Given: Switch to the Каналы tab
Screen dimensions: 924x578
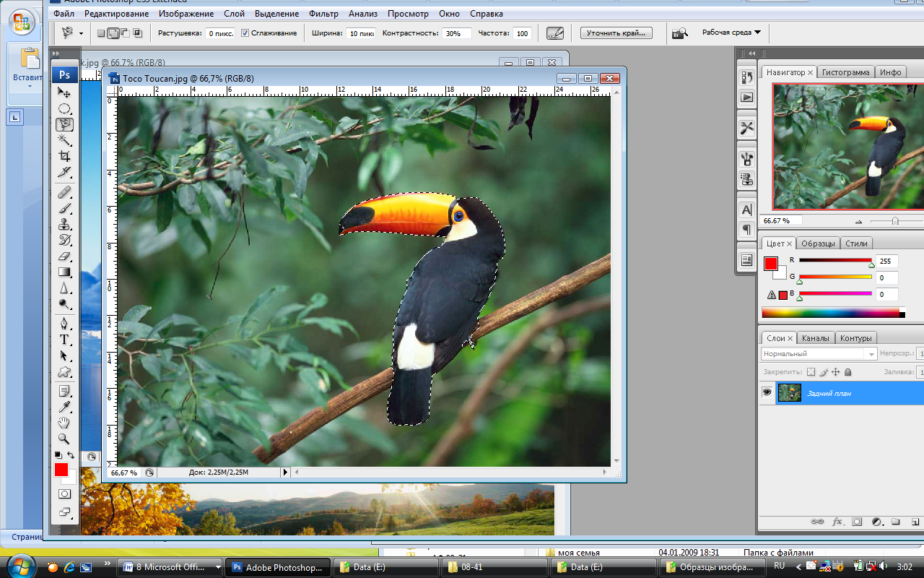Looking at the screenshot, I should tap(816, 337).
